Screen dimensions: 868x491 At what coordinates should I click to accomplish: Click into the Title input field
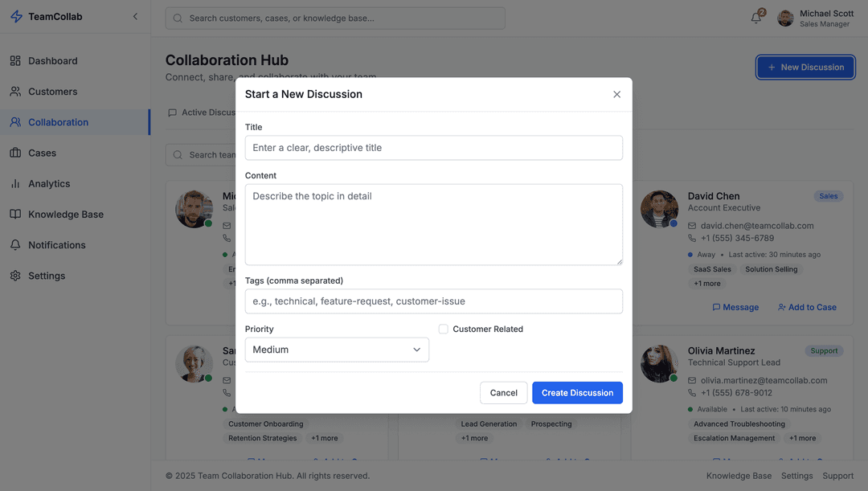point(433,148)
